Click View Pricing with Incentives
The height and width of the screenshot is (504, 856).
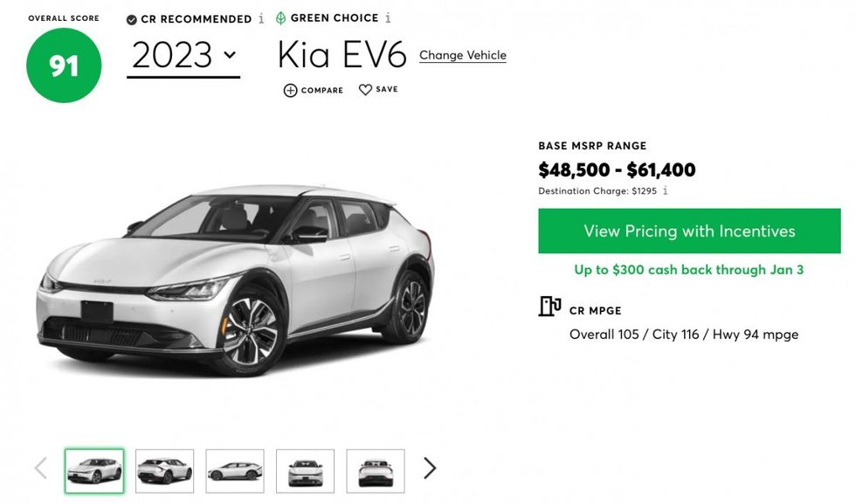[x=689, y=231]
